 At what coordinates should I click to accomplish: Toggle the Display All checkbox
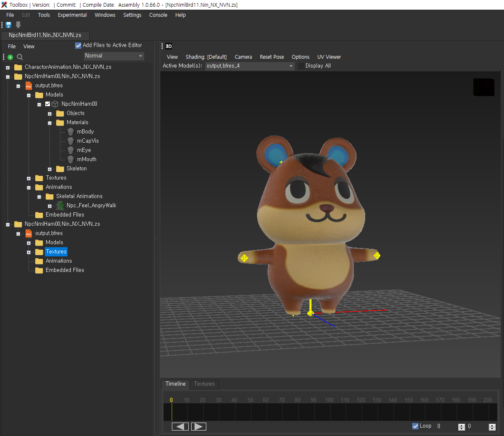click(301, 66)
